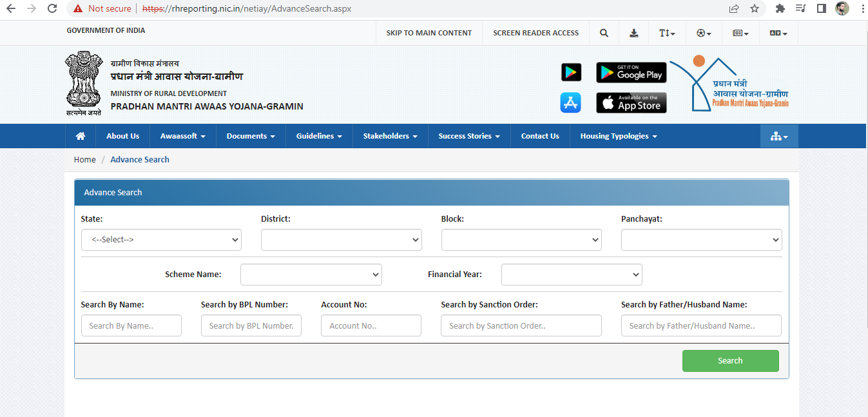Viewport: 868px width, 417px height.
Task: Click the Account No field
Action: [x=371, y=325]
